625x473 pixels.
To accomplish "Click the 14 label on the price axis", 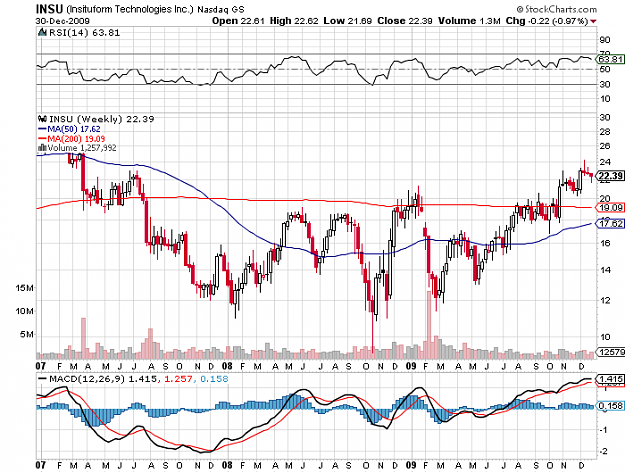I will tap(605, 270).
